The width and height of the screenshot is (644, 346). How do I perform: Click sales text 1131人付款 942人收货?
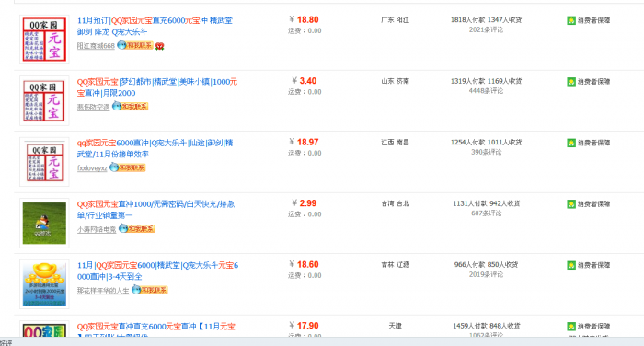pyautogui.click(x=487, y=203)
